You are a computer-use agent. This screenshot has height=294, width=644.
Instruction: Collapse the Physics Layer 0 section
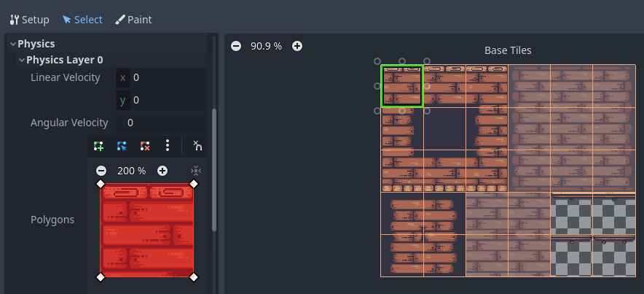[22, 60]
